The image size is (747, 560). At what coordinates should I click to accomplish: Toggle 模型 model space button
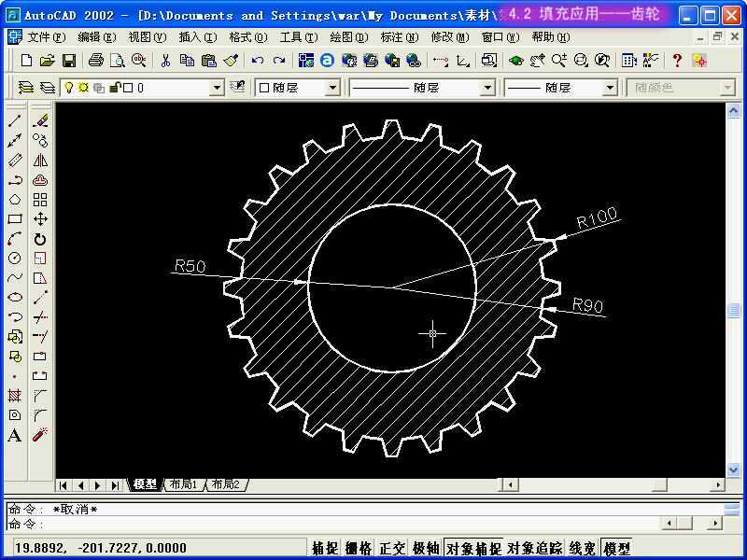(616, 548)
